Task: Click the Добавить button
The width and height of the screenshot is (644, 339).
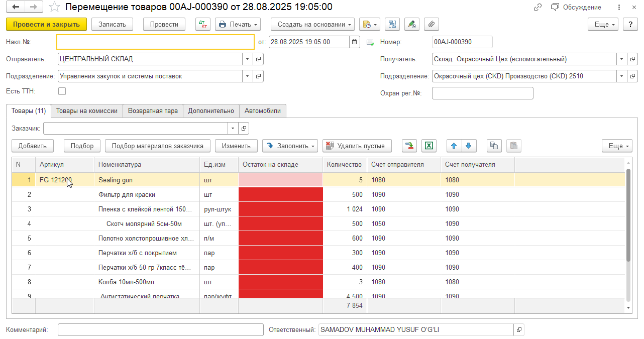Action: pos(33,146)
